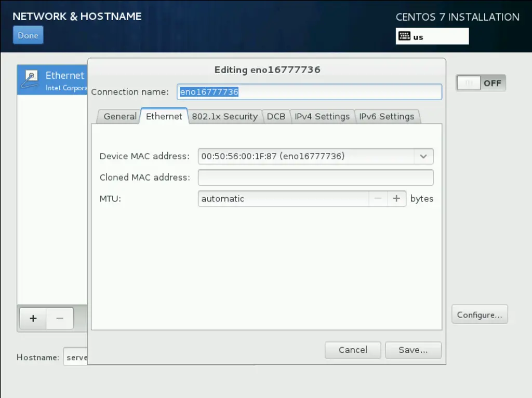Click the Done button
The width and height of the screenshot is (532, 398).
pos(28,35)
